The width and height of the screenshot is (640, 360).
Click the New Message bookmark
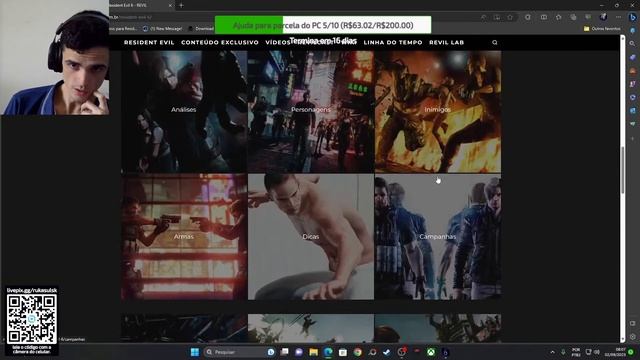click(x=162, y=29)
